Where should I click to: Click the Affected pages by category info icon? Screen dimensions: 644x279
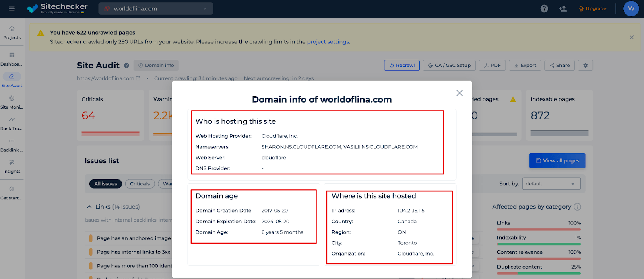pos(577,207)
